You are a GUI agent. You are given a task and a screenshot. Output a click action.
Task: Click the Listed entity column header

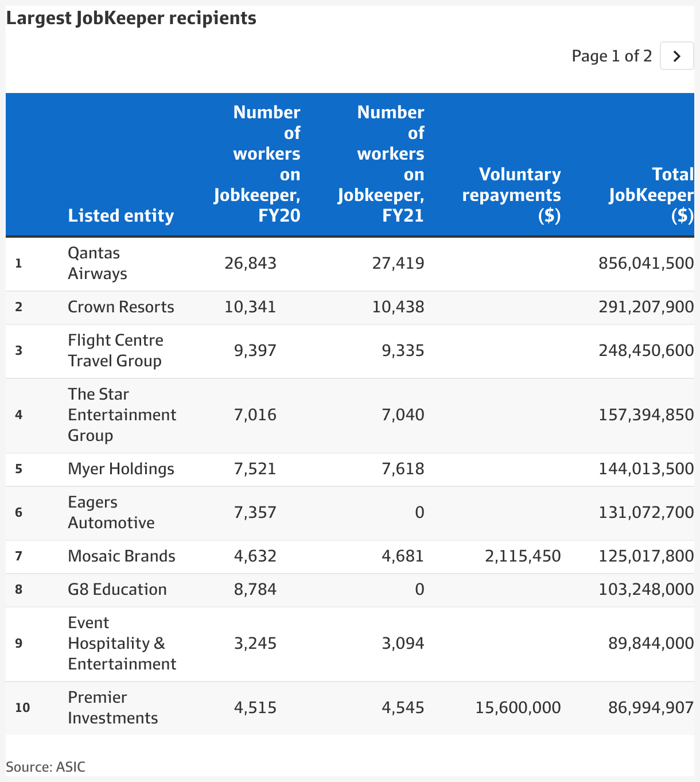point(120,216)
